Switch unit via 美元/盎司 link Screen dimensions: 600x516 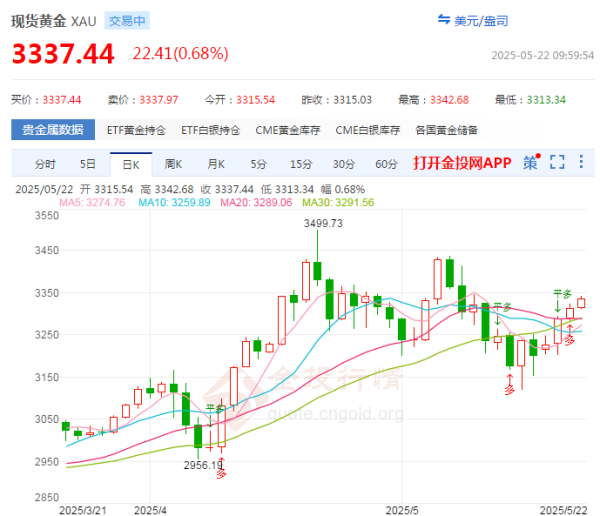tap(481, 21)
